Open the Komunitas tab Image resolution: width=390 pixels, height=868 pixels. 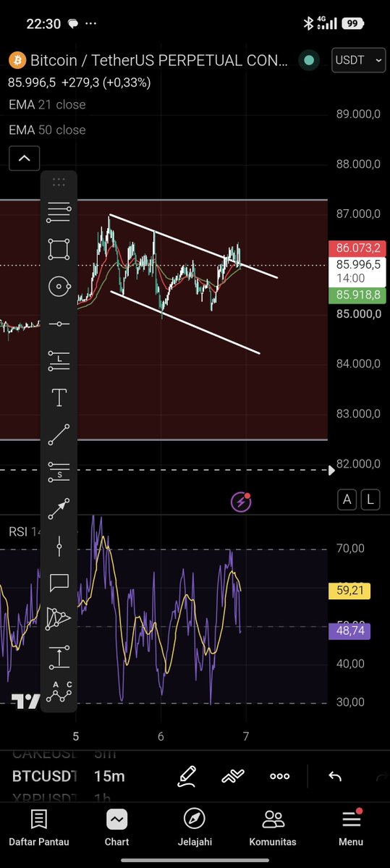(273, 828)
